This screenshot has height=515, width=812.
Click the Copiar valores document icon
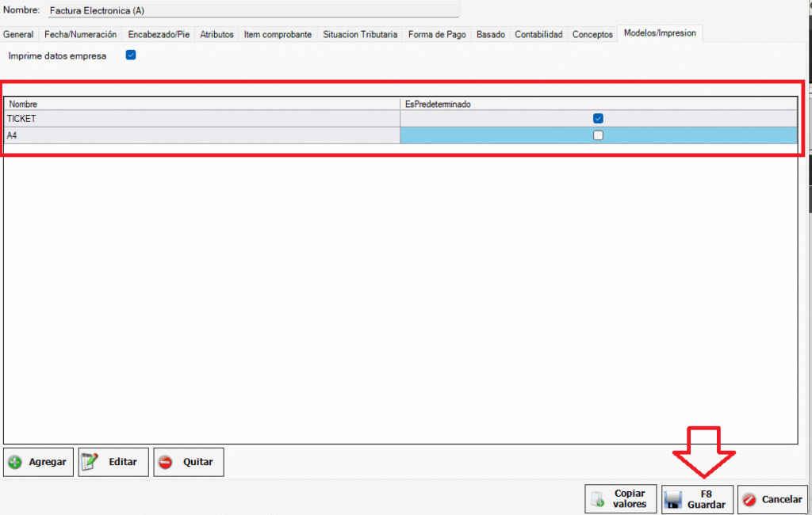pos(597,499)
